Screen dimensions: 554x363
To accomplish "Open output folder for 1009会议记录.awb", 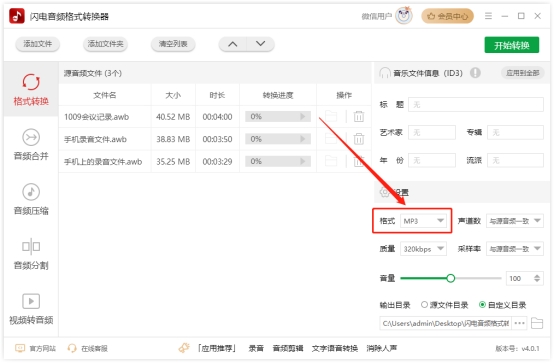I will pyautogui.click(x=331, y=116).
